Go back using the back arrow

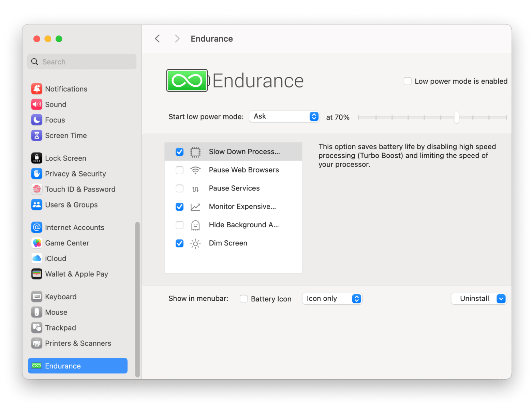click(157, 39)
